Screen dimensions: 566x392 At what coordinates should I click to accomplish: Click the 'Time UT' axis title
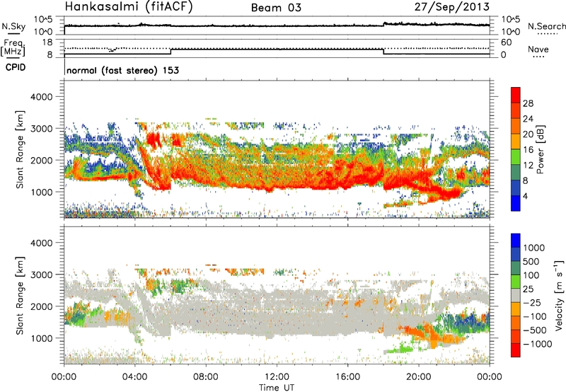[277, 388]
